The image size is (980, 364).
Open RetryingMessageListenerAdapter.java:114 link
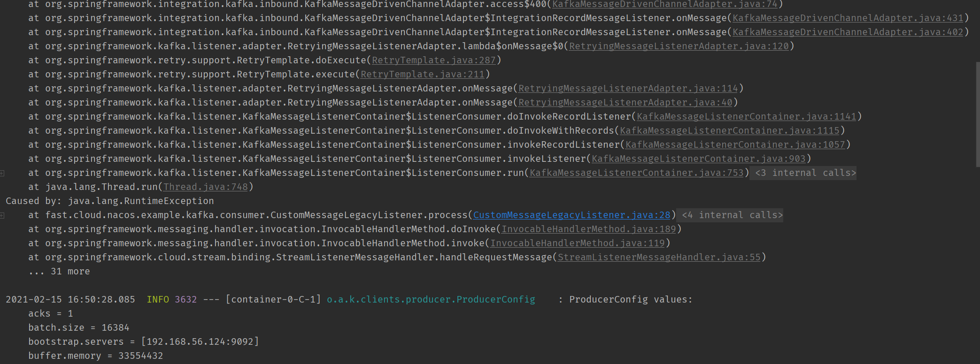tap(628, 89)
